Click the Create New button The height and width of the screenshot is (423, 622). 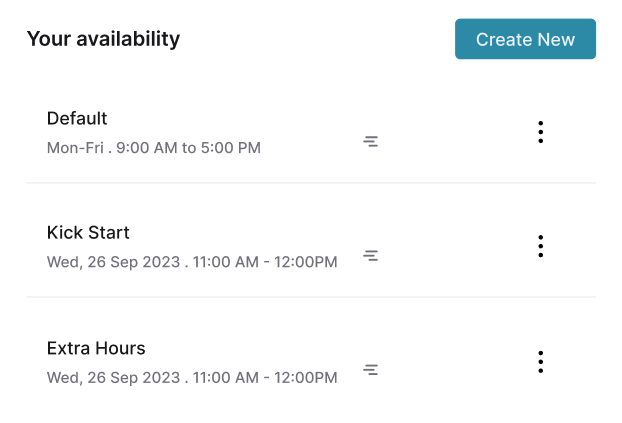coord(525,40)
